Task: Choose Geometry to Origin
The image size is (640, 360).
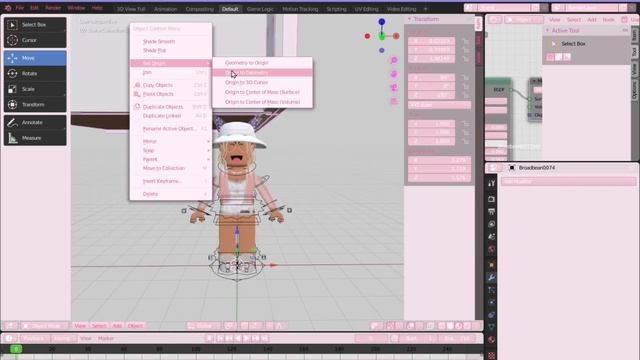Action: pos(262,63)
